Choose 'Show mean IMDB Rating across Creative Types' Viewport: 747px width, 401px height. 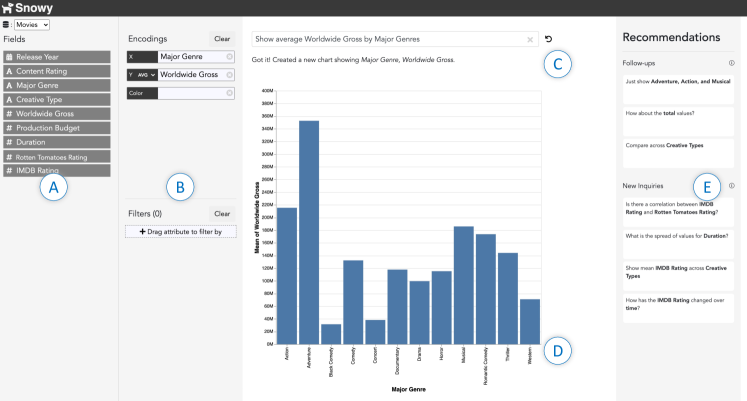point(678,276)
